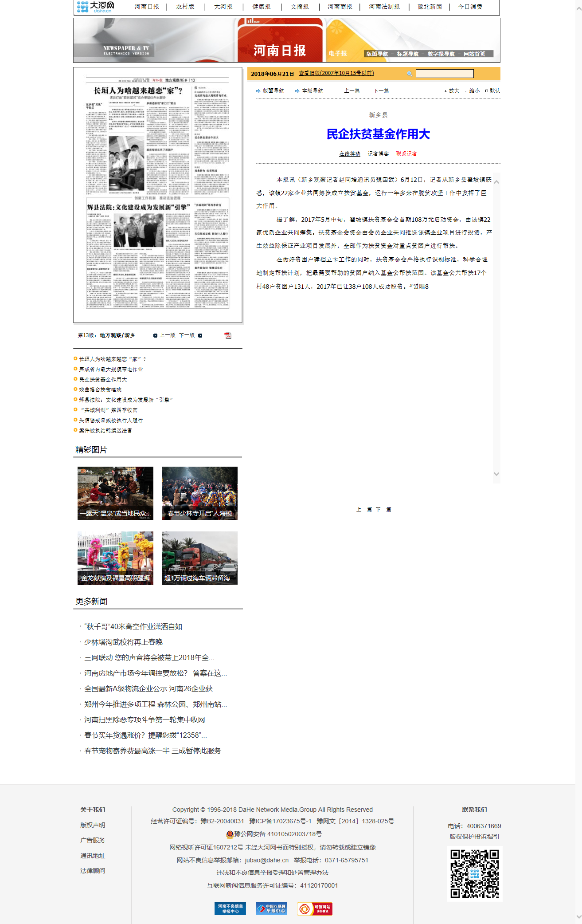Open article 辉县法院：文化建设成为发展新“引擎”
The height and width of the screenshot is (924, 582).
[x=126, y=400]
